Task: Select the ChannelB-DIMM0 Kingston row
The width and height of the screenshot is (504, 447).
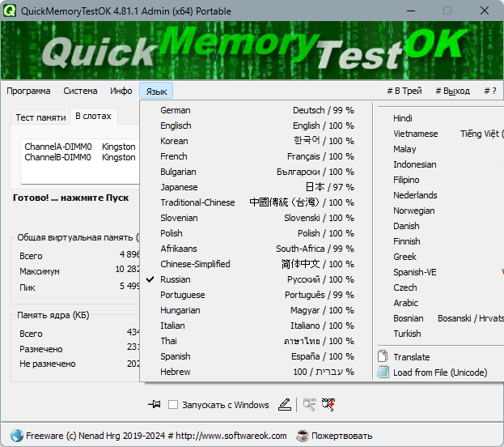Action: 80,157
